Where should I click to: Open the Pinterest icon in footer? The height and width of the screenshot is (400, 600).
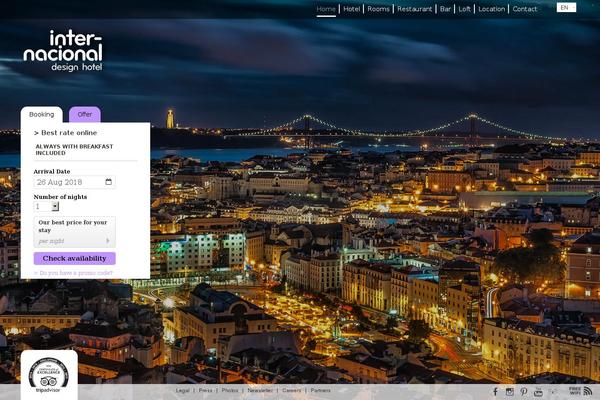coord(523,391)
